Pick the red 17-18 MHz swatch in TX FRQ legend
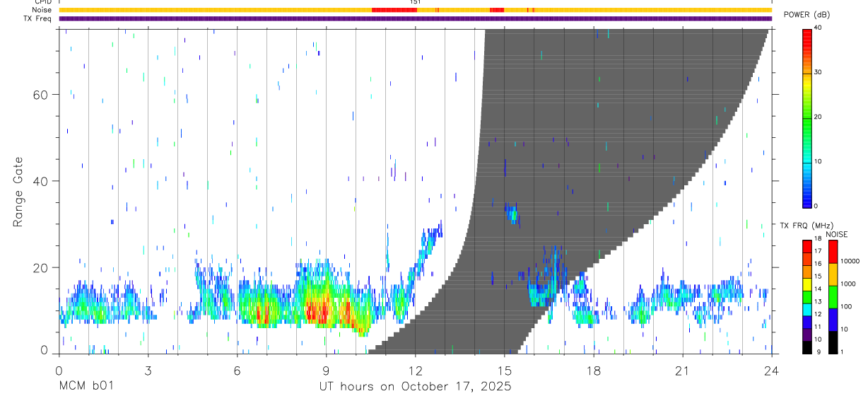The width and height of the screenshot is (868, 401). click(x=807, y=247)
